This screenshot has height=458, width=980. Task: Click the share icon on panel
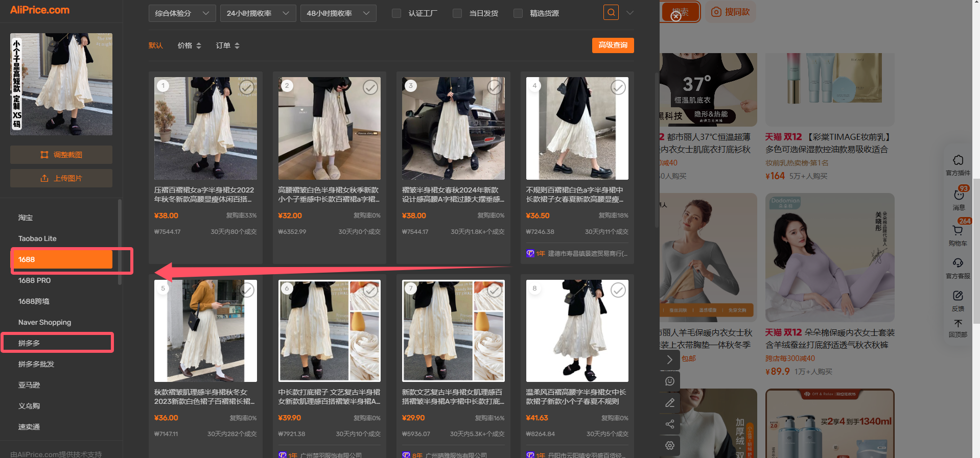pos(670,424)
